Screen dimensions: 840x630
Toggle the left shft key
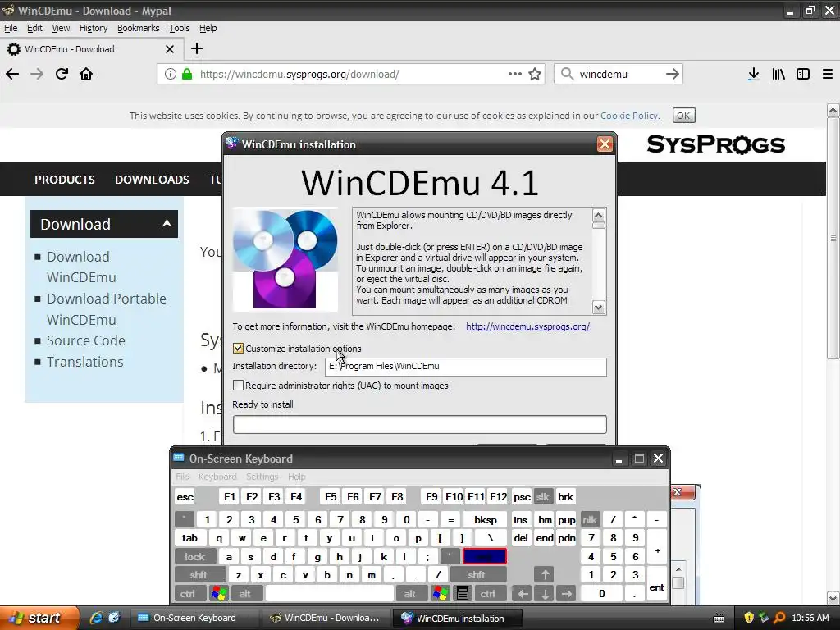pyautogui.click(x=199, y=575)
